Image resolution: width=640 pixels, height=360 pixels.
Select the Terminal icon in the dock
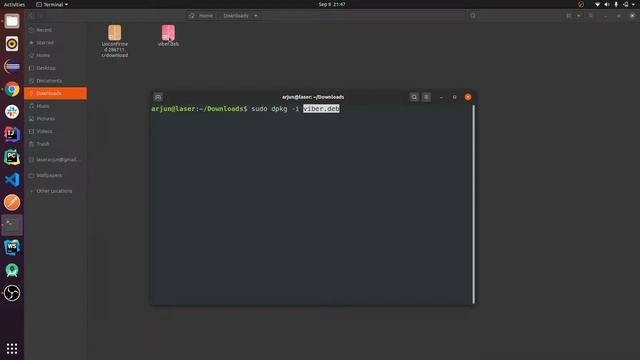(x=12, y=225)
